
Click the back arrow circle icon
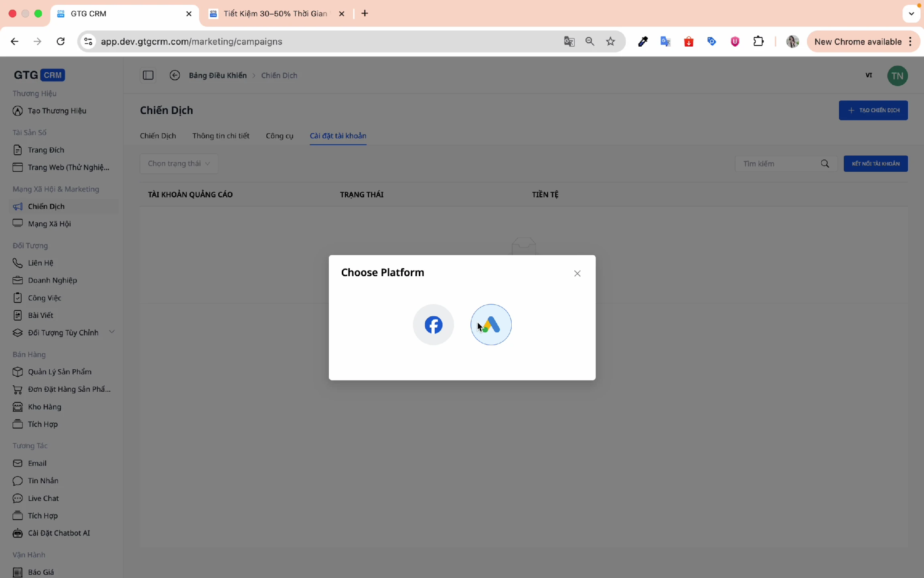coord(174,75)
